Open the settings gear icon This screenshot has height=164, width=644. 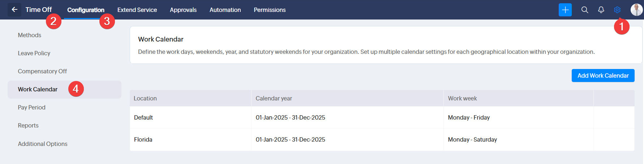[617, 10]
